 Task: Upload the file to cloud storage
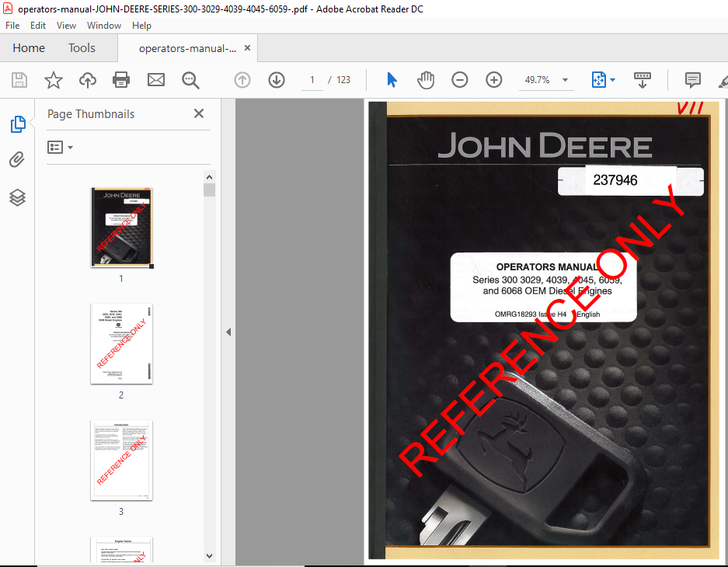(87, 80)
